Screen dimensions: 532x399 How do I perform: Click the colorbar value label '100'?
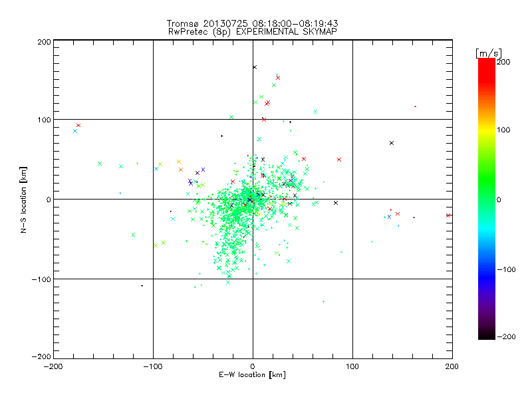(x=503, y=130)
